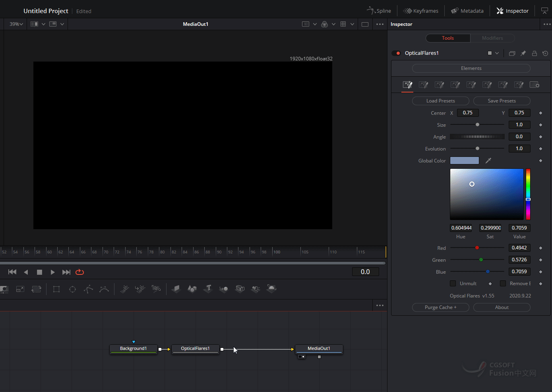Expand the color channel options arrow
552x392 pixels.
tap(333, 24)
